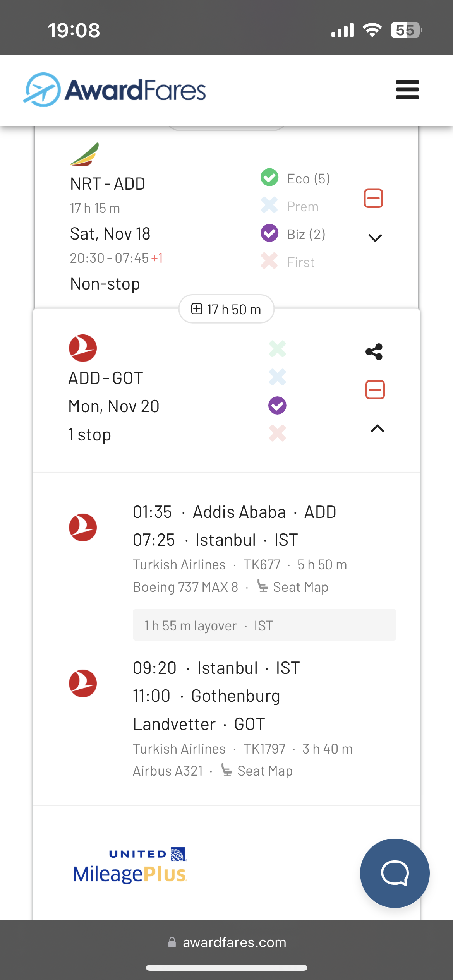Expand the 17 h 50 m layover
The height and width of the screenshot is (980, 453).
pos(226,309)
